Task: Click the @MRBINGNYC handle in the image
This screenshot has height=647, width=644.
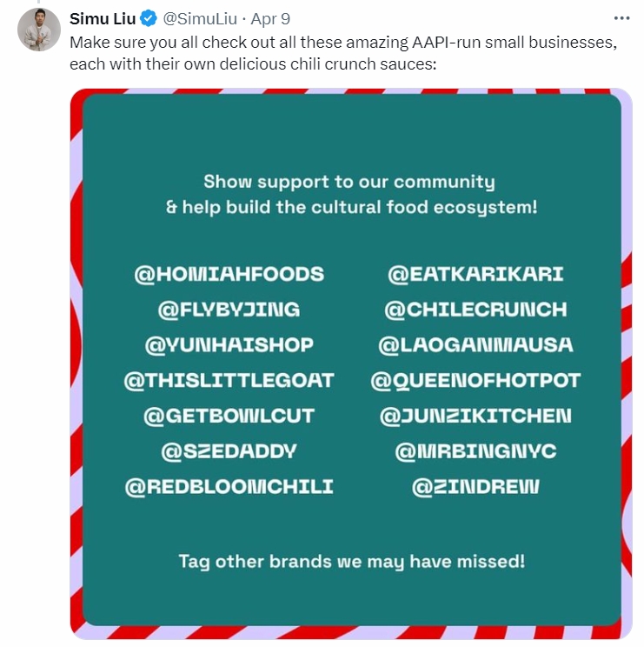Action: tap(475, 451)
